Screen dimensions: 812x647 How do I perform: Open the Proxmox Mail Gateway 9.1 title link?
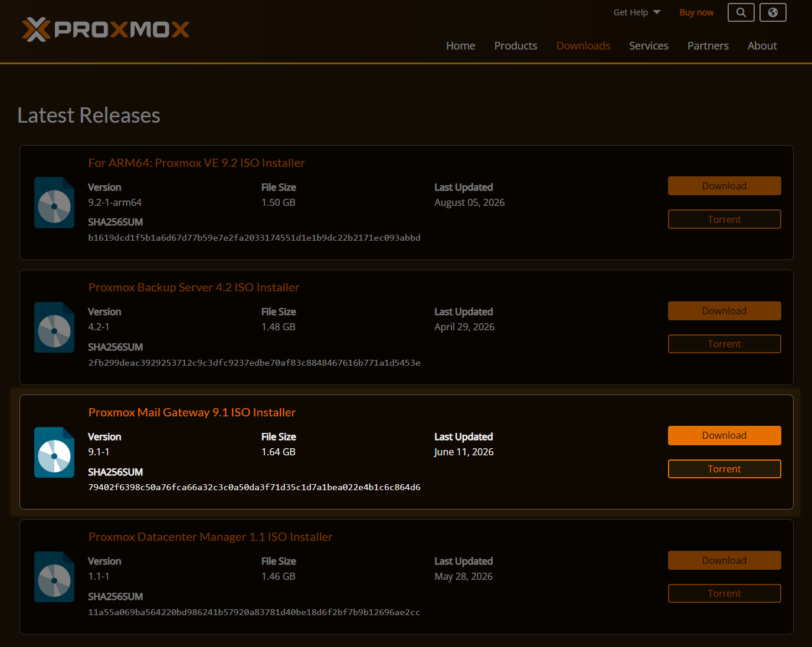[x=192, y=412]
